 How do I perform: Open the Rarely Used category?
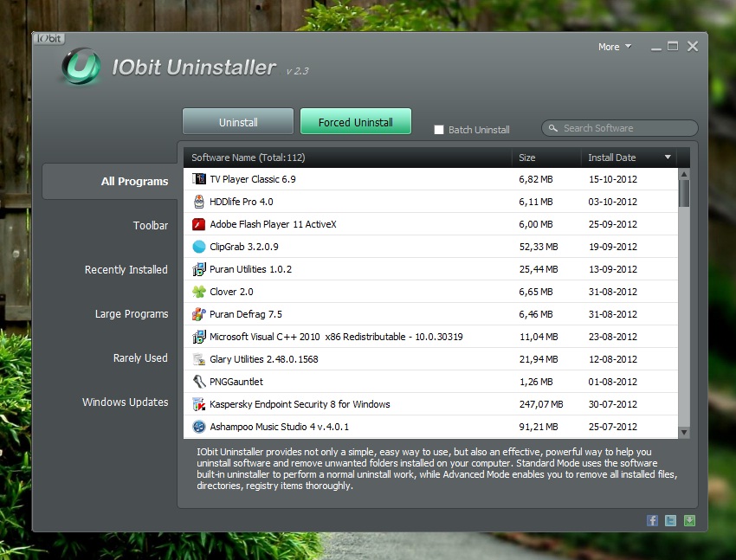(x=140, y=357)
